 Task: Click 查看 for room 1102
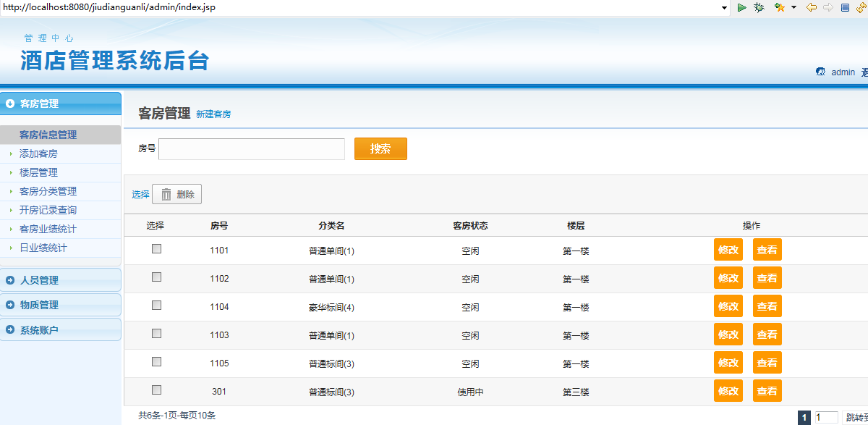767,278
